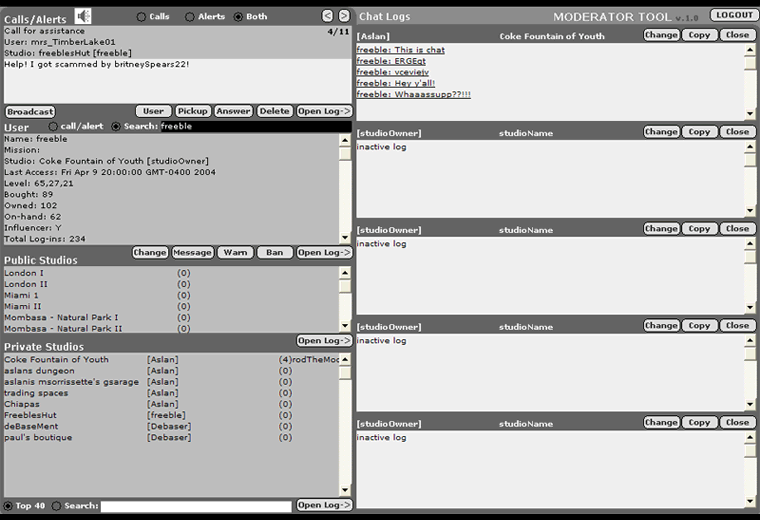Image resolution: width=760 pixels, height=520 pixels.
Task: Open Log at bottom of Private Studios
Action: (x=324, y=505)
